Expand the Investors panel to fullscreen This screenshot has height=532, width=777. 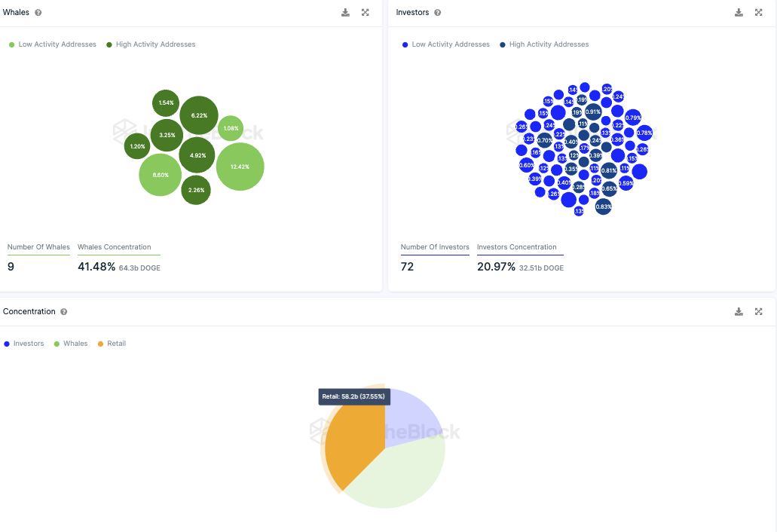(759, 12)
